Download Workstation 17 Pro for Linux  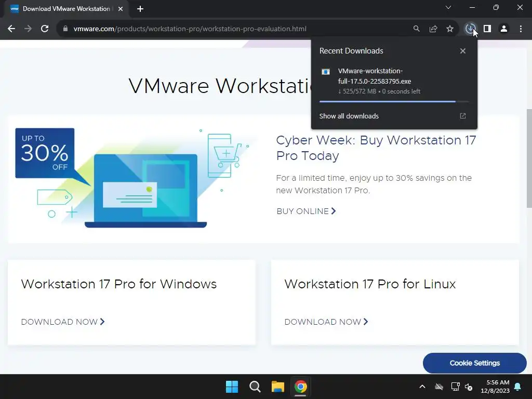(326, 322)
